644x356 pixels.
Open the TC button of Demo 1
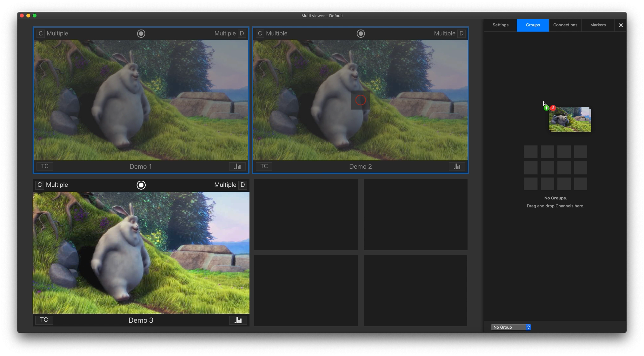click(45, 166)
